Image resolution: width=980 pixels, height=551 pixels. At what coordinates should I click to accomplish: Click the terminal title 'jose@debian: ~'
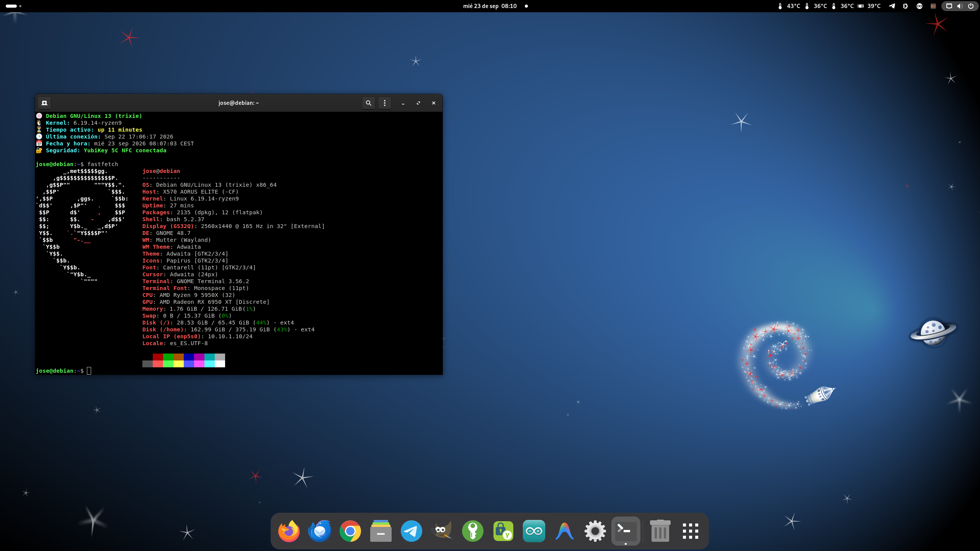point(238,103)
